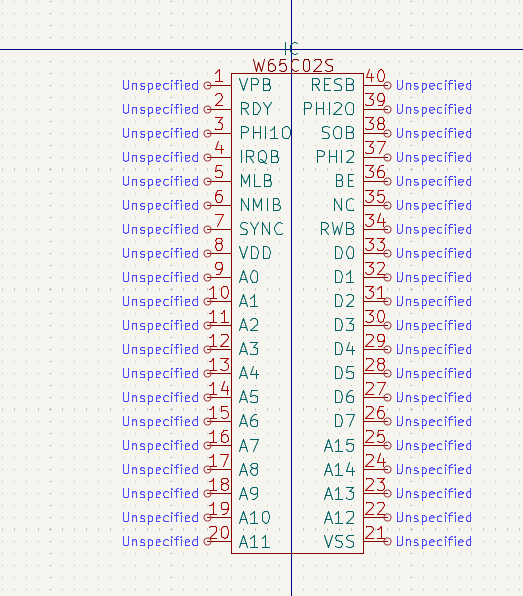This screenshot has height=596, width=523.
Task: Click the VSS pin 21
Action: pos(377,542)
